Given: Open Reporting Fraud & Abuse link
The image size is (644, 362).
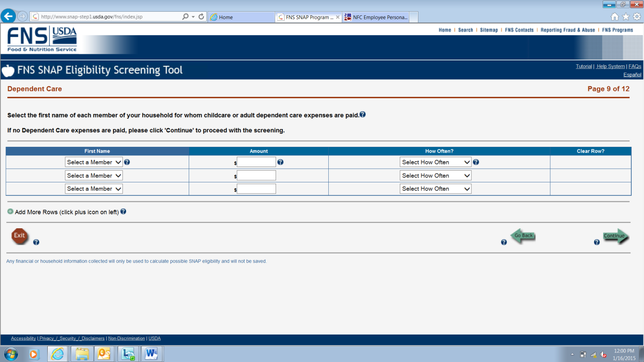Looking at the screenshot, I should [568, 30].
